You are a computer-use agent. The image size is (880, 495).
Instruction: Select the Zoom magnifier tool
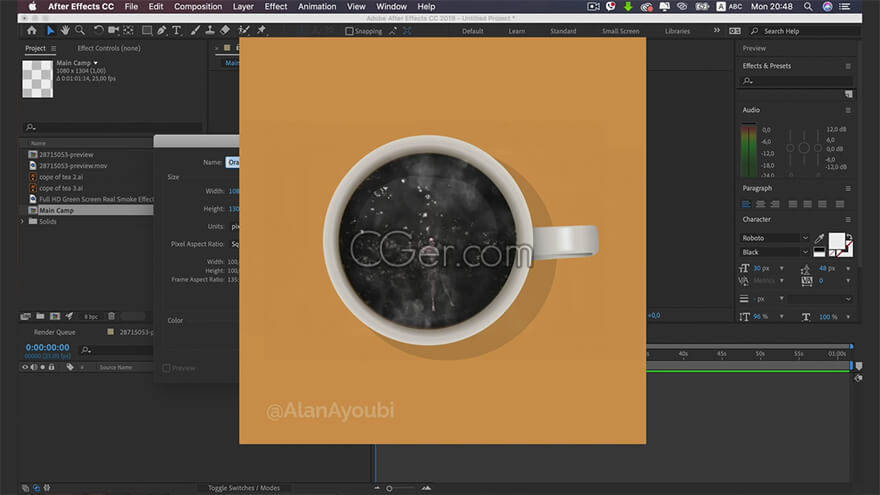click(x=80, y=30)
